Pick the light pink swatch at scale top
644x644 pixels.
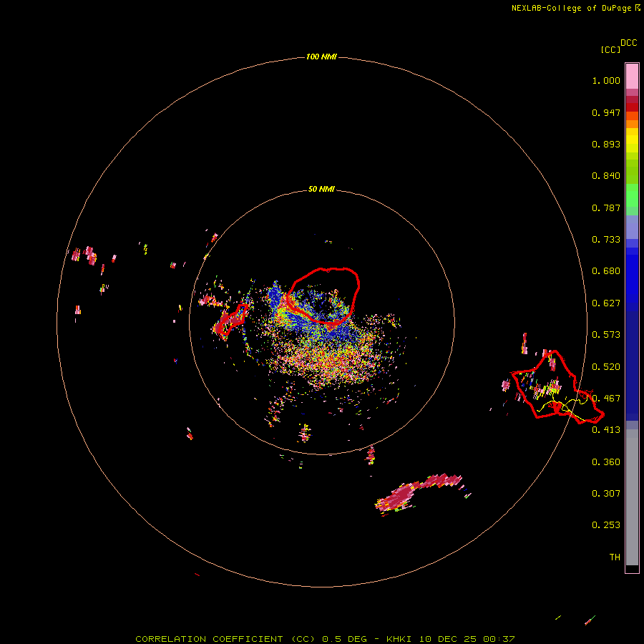point(632,77)
